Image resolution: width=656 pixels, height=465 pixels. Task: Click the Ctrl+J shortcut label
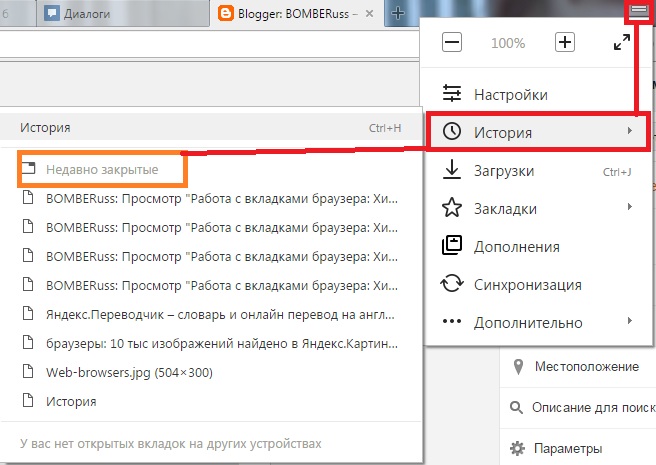pos(617,172)
